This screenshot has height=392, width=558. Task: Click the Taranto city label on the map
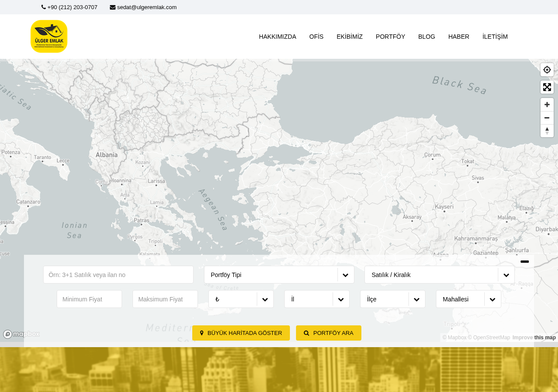click(x=42, y=157)
